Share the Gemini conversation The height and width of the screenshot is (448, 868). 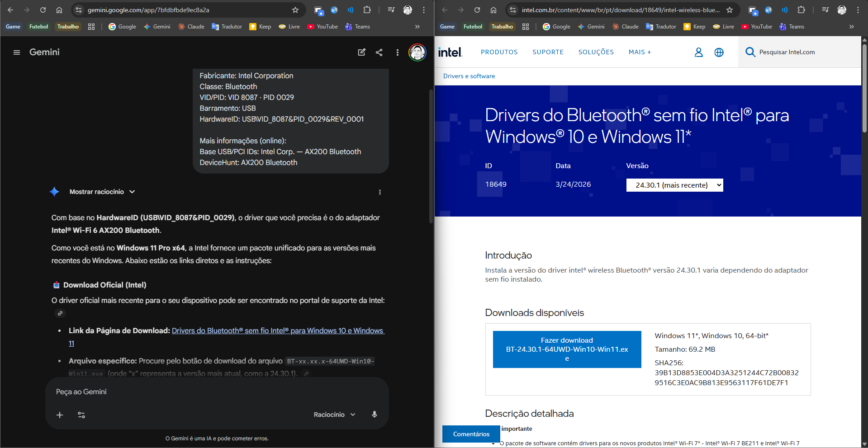pos(379,52)
